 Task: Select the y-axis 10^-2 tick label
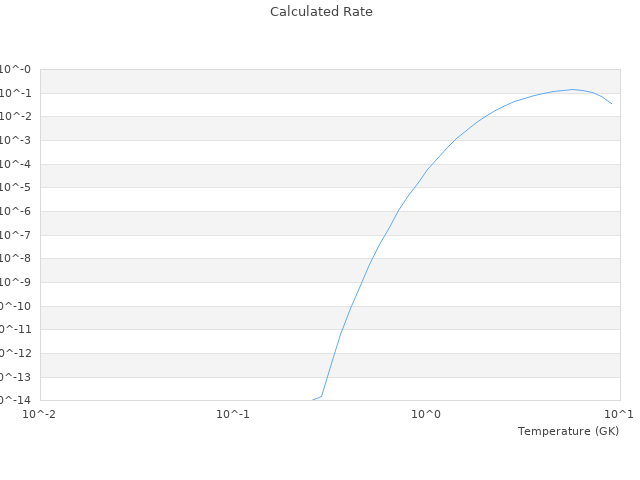tap(16, 117)
